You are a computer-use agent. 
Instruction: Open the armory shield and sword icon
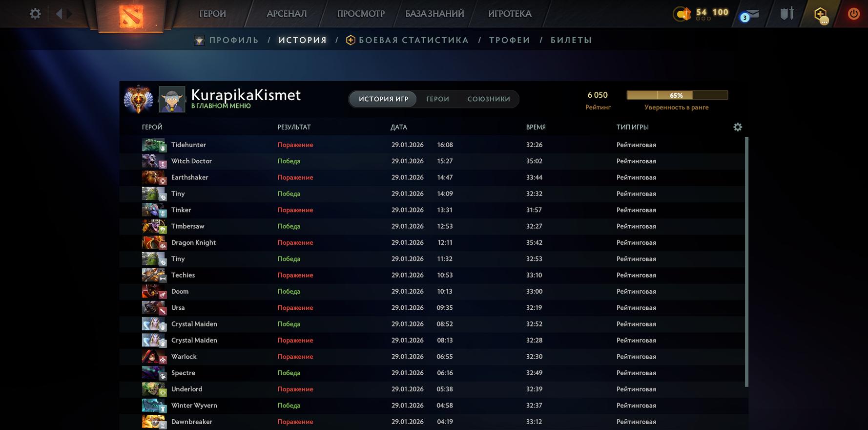786,14
